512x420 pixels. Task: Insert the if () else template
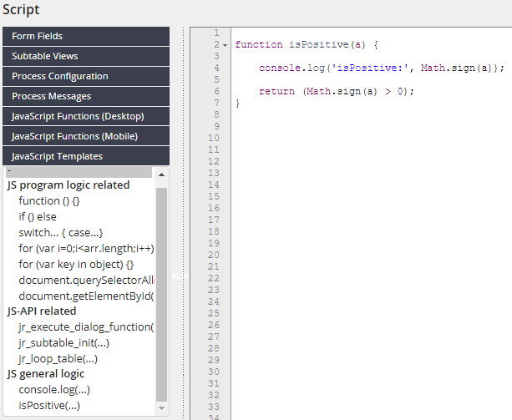tap(38, 217)
